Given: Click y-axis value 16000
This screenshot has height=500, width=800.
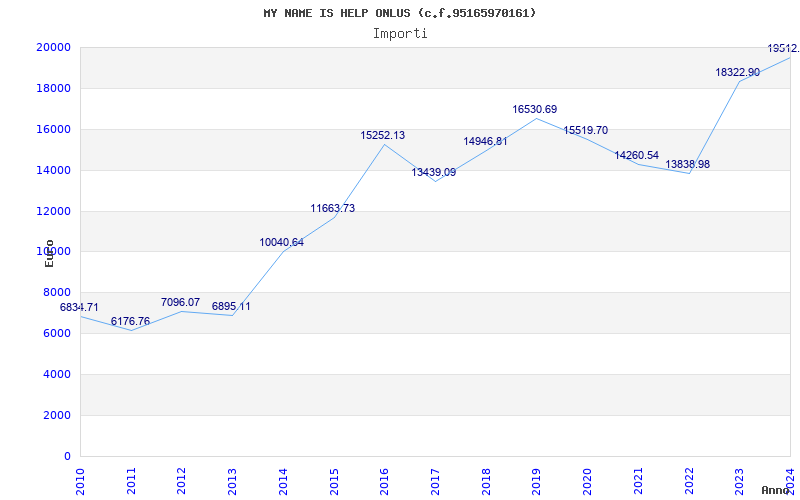Looking at the screenshot, I should pyautogui.click(x=54, y=129).
